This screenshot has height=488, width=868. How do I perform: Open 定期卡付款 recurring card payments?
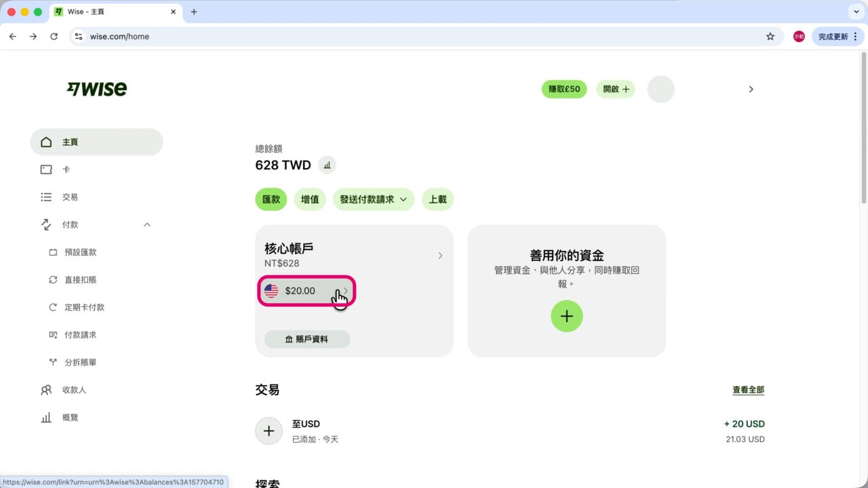84,307
